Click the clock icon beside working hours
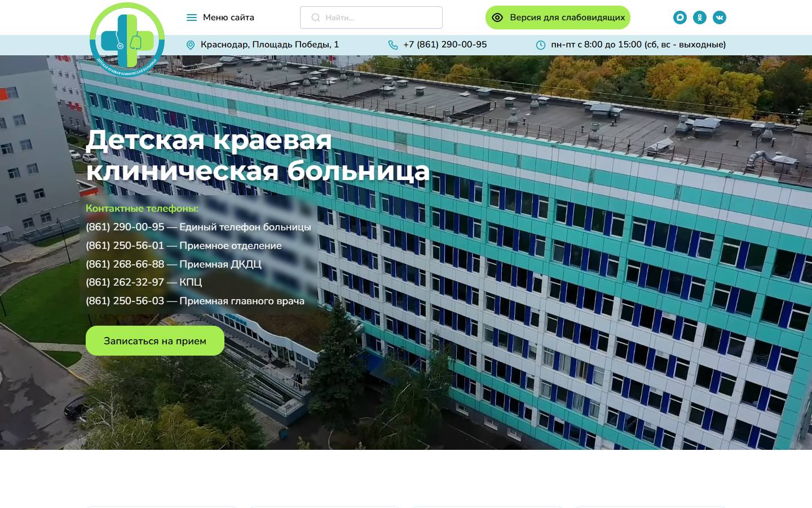This screenshot has width=812, height=508. point(541,45)
